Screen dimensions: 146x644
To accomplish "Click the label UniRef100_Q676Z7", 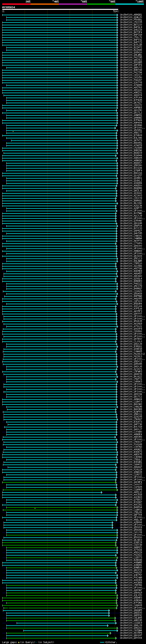I will click(x=131, y=103).
